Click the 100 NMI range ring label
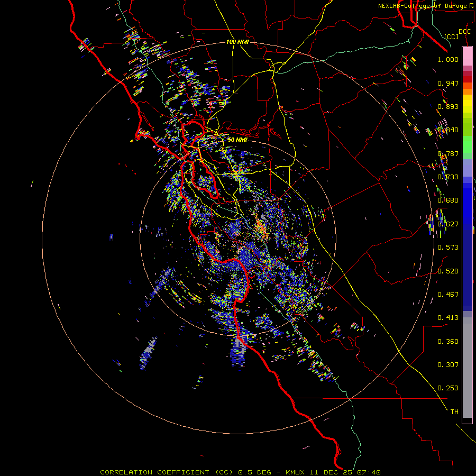 point(237,42)
